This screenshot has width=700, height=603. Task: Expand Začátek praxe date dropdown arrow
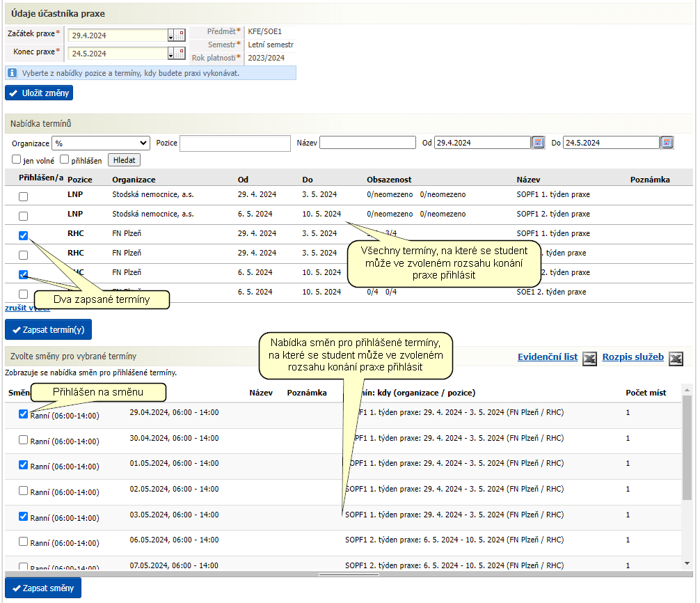pyautogui.click(x=170, y=36)
